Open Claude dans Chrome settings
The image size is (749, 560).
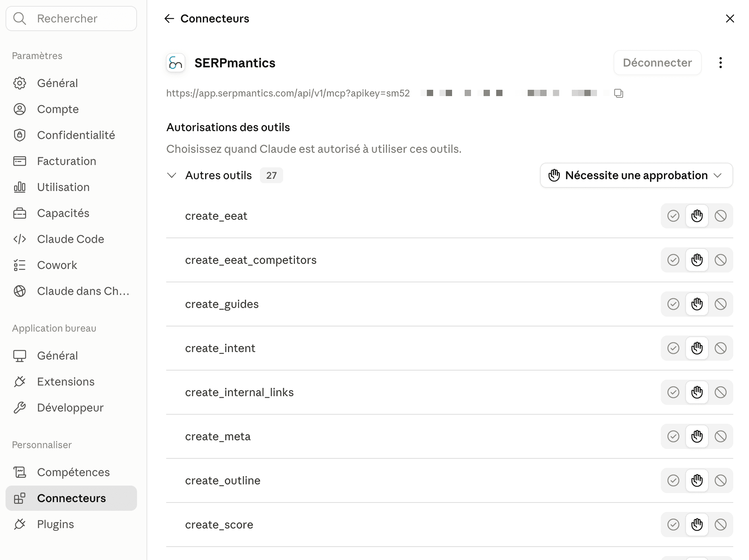pyautogui.click(x=71, y=291)
